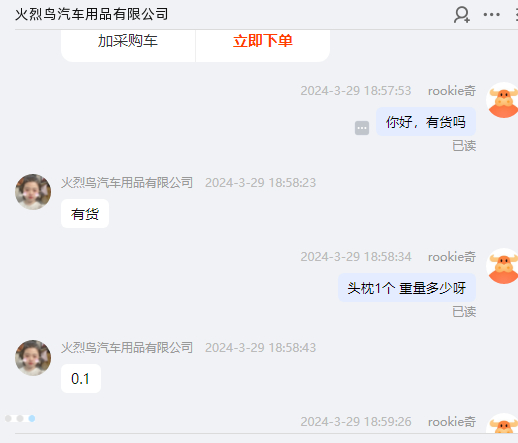518x443 pixels.
Task: Click rookie奇 bull avatar at 18:59:26
Action: [x=503, y=423]
